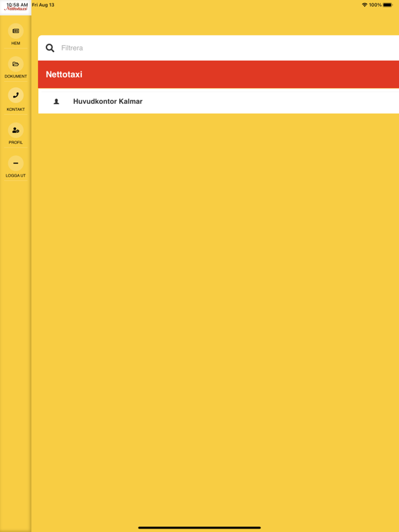This screenshot has width=399, height=532.
Task: Tap the battery indicator in status bar
Action: [x=388, y=5]
